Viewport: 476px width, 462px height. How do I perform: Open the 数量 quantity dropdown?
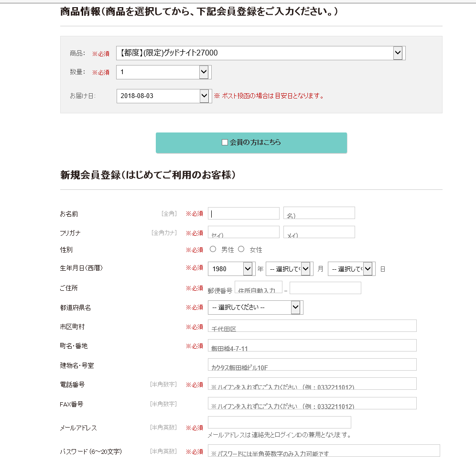click(x=204, y=72)
